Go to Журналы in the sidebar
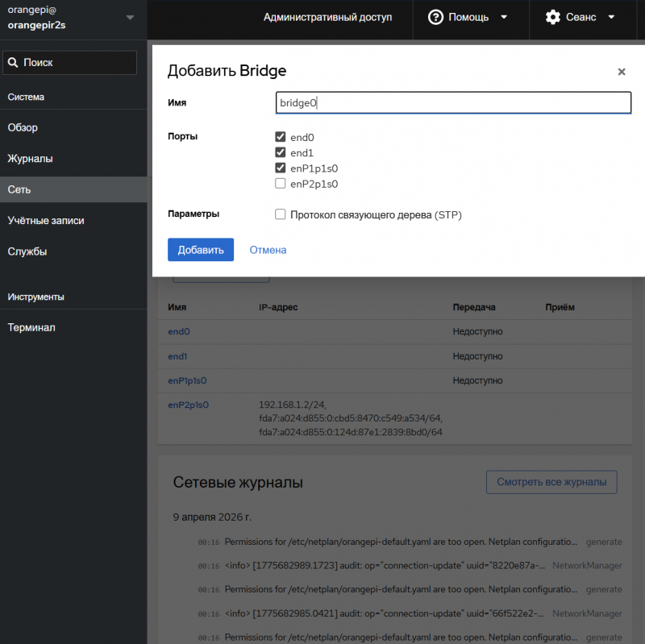 click(x=30, y=159)
